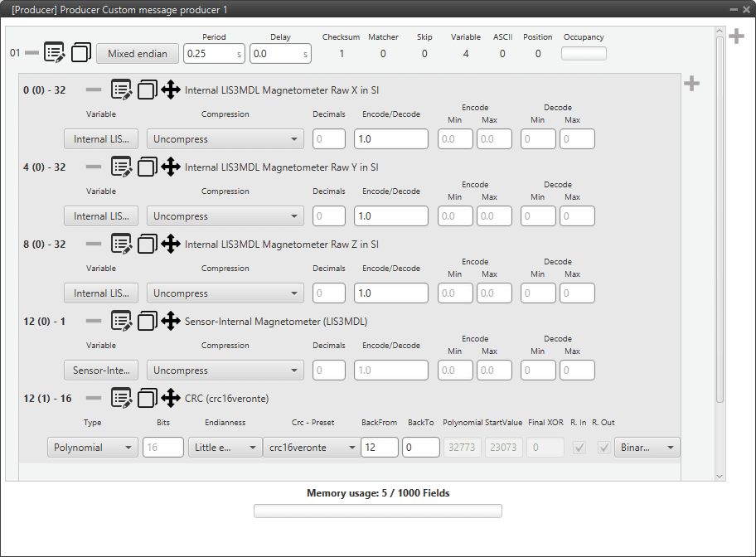The height and width of the screenshot is (557, 756).
Task: Open the CRC Type Polynomial dropdown
Action: [x=93, y=448]
